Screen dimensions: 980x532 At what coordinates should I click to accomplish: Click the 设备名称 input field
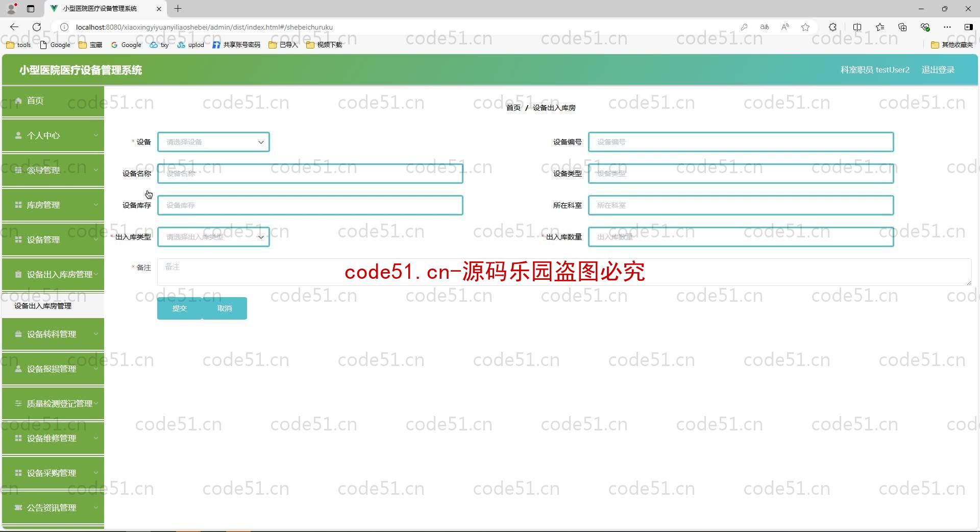(x=310, y=174)
